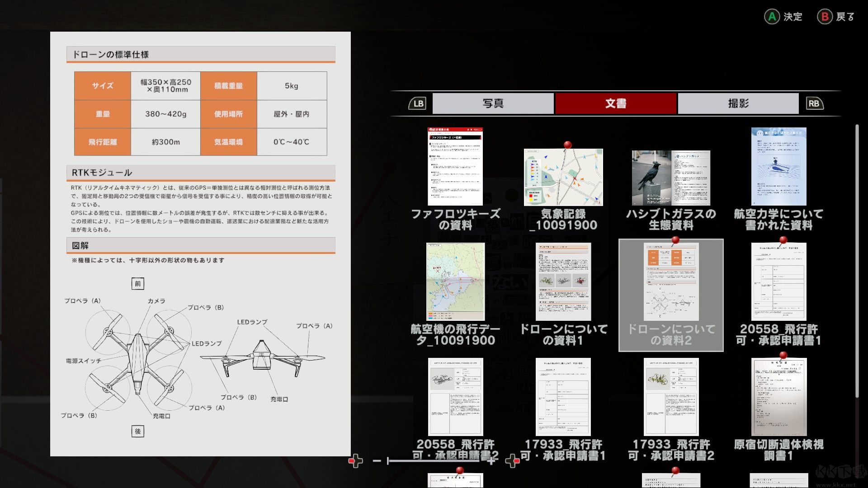Click the circular B back icon

(x=825, y=17)
